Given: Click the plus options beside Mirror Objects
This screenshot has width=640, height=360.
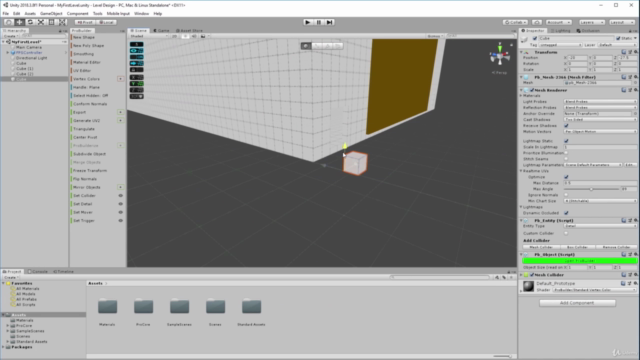Looking at the screenshot, I should [120, 187].
